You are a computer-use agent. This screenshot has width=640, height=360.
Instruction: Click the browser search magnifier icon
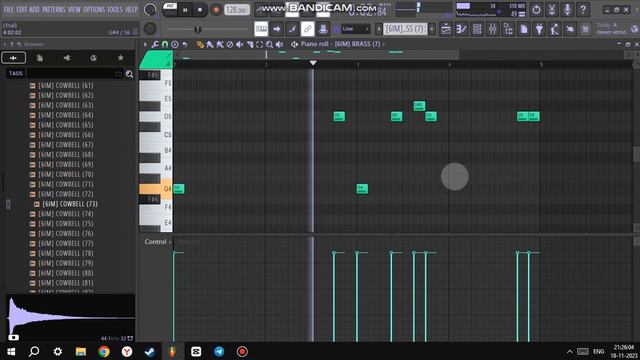(x=129, y=74)
